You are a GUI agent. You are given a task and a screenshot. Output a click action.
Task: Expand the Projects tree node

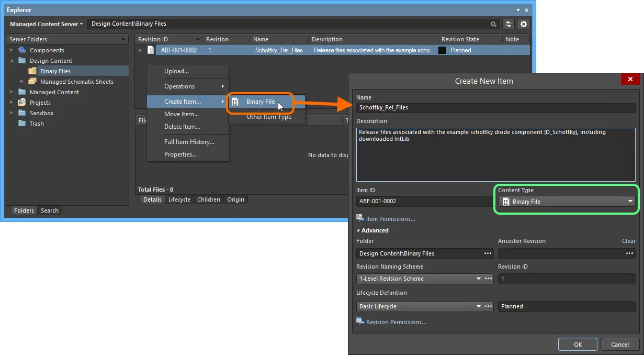[x=12, y=103]
